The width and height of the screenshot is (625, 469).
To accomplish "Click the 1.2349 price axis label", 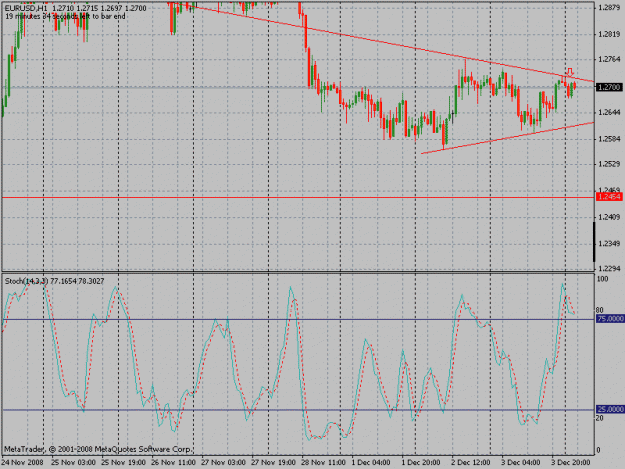I will (609, 244).
